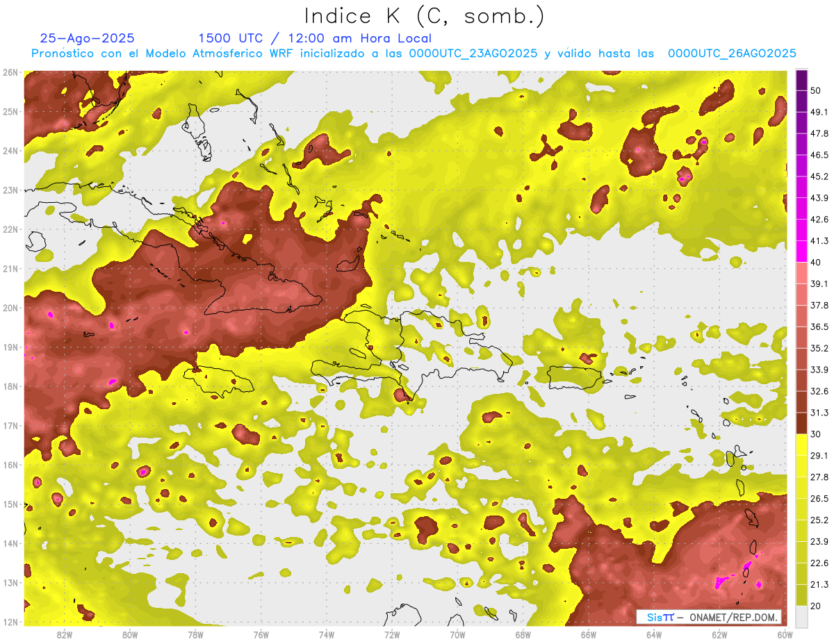This screenshot has width=834, height=644.
Task: Click the latitude label '15N'
Action: click(x=10, y=504)
